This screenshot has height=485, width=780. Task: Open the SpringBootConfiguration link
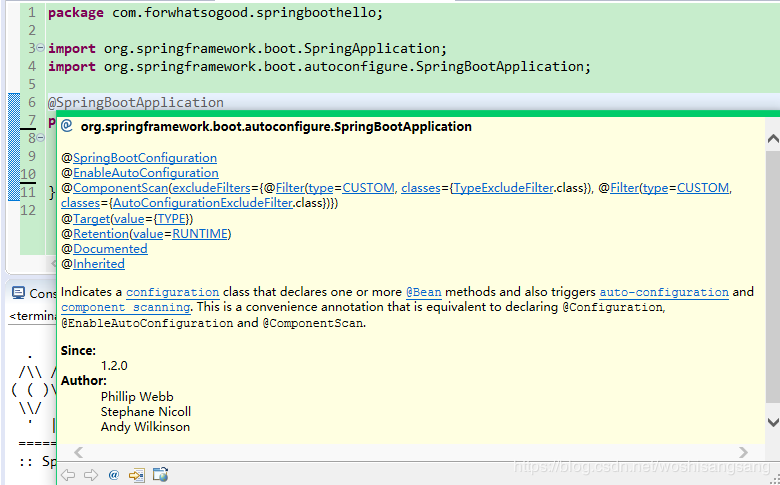click(145, 158)
